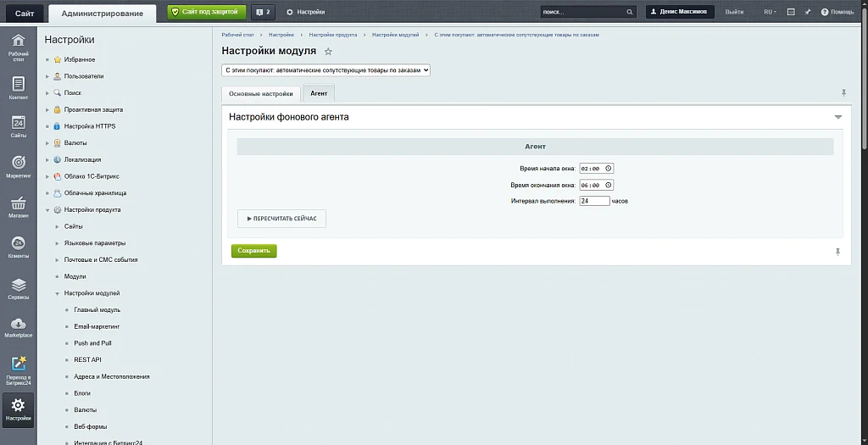Open top bar Настройки gear item
Image resolution: width=868 pixels, height=445 pixels.
coord(305,12)
